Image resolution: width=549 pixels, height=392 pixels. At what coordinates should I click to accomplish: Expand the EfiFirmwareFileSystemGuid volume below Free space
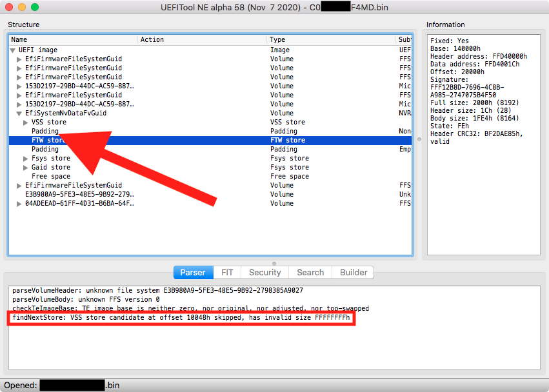(x=19, y=186)
